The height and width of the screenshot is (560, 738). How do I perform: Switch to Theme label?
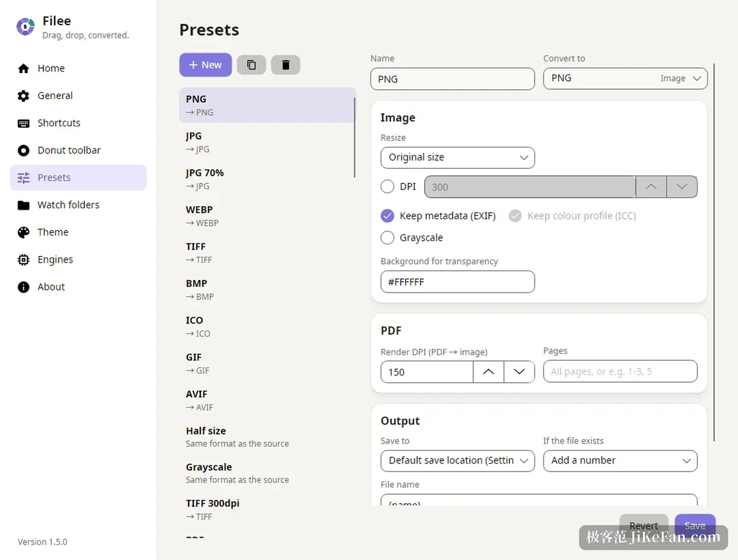tap(53, 232)
